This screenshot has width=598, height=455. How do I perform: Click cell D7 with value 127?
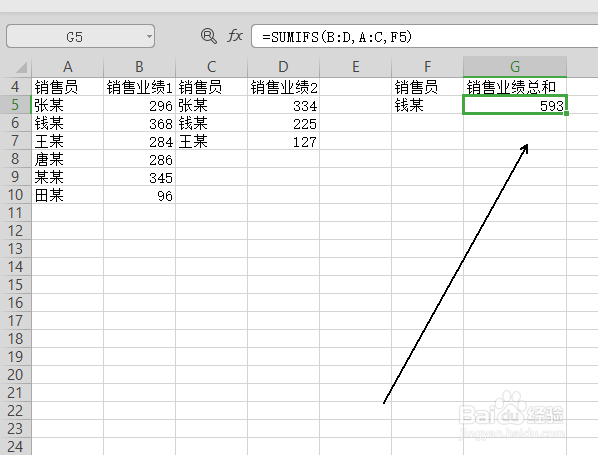click(283, 141)
